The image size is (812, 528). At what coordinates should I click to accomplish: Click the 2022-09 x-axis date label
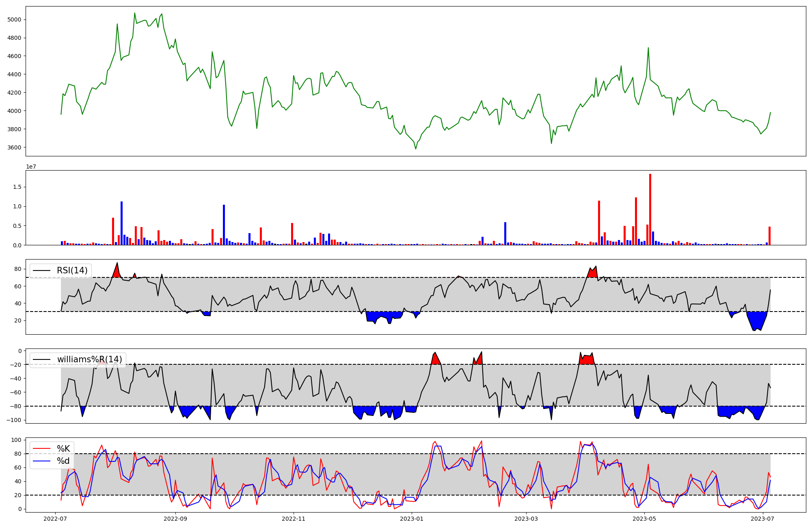pos(175,519)
